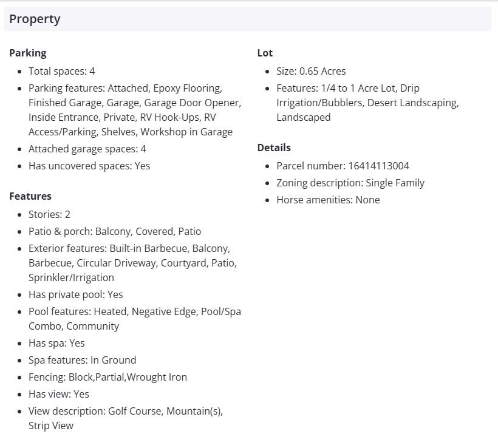
Task: Click the Lot subsection heading
Action: click(x=265, y=53)
